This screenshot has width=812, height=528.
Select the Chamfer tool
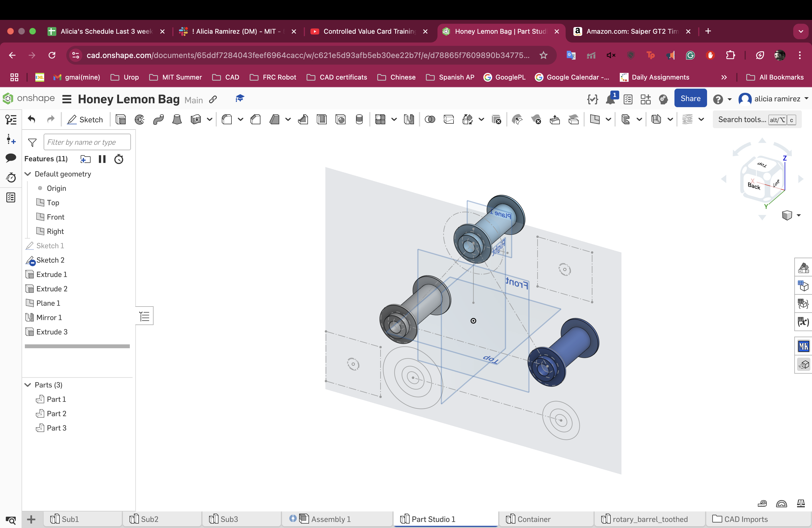(x=255, y=119)
